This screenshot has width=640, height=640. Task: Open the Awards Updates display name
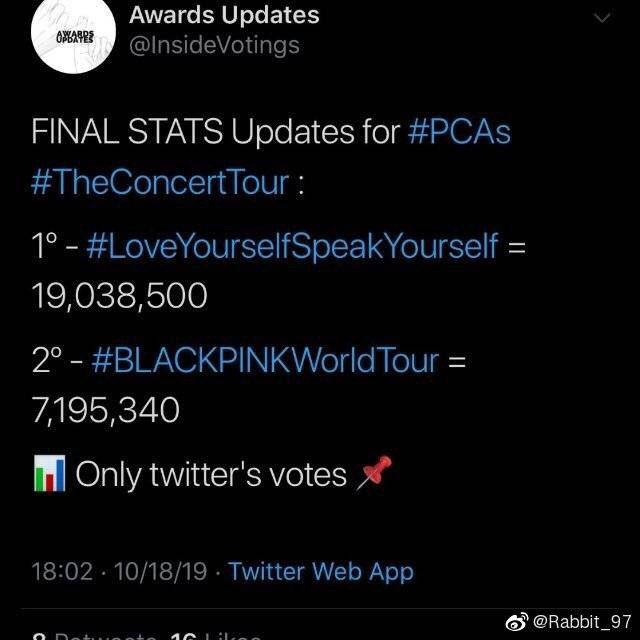point(224,15)
